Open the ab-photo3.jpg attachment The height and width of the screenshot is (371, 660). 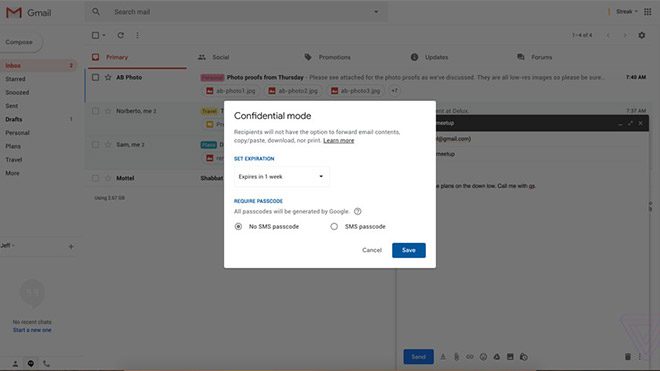click(355, 91)
